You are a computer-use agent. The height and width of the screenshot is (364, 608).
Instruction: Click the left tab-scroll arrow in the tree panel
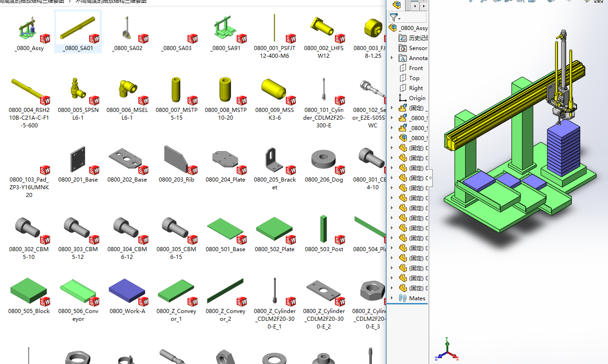tap(415, 6)
